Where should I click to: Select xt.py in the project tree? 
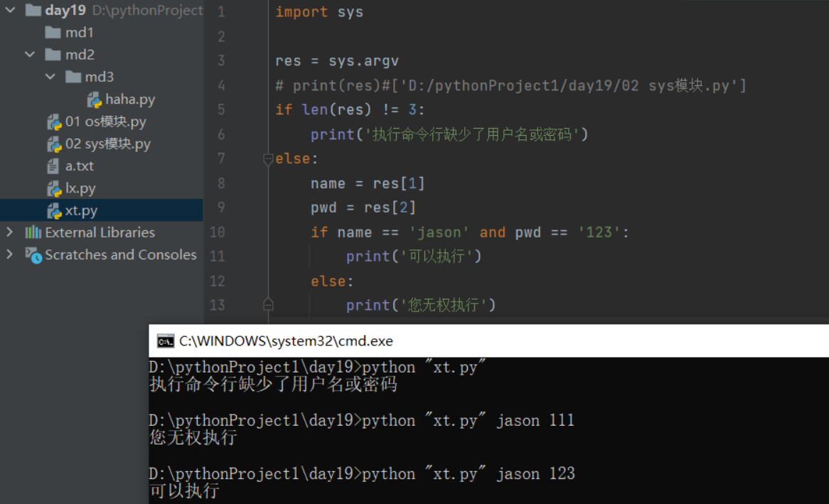coord(82,210)
